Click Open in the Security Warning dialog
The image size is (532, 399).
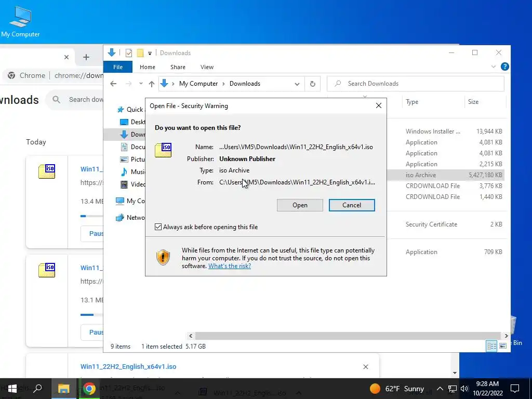(300, 205)
